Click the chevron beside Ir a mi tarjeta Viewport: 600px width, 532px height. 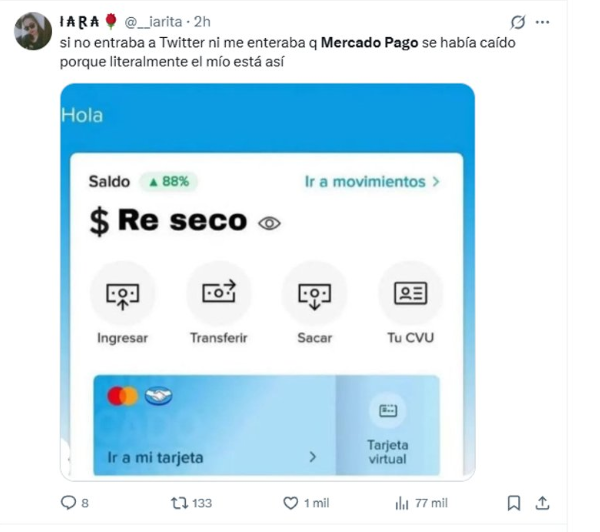(313, 457)
